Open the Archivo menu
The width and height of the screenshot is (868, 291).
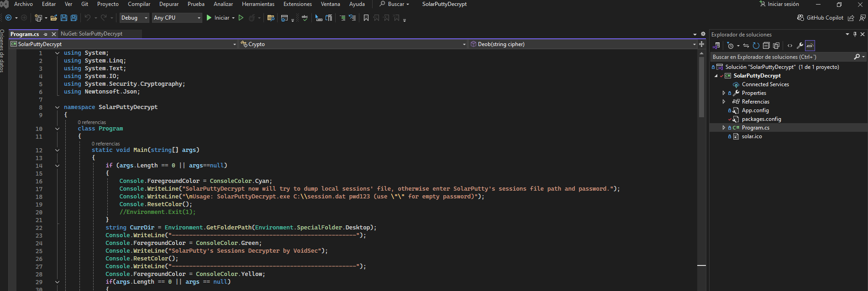(x=23, y=4)
